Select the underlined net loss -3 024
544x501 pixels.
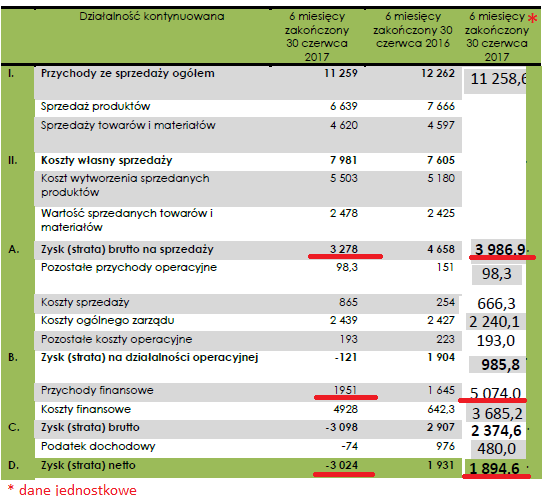point(341,465)
